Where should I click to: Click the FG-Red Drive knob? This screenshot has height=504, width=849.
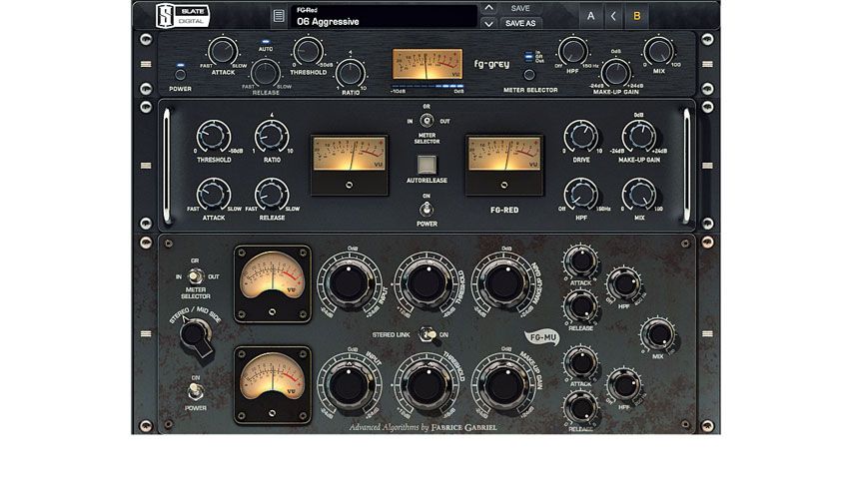581,137
